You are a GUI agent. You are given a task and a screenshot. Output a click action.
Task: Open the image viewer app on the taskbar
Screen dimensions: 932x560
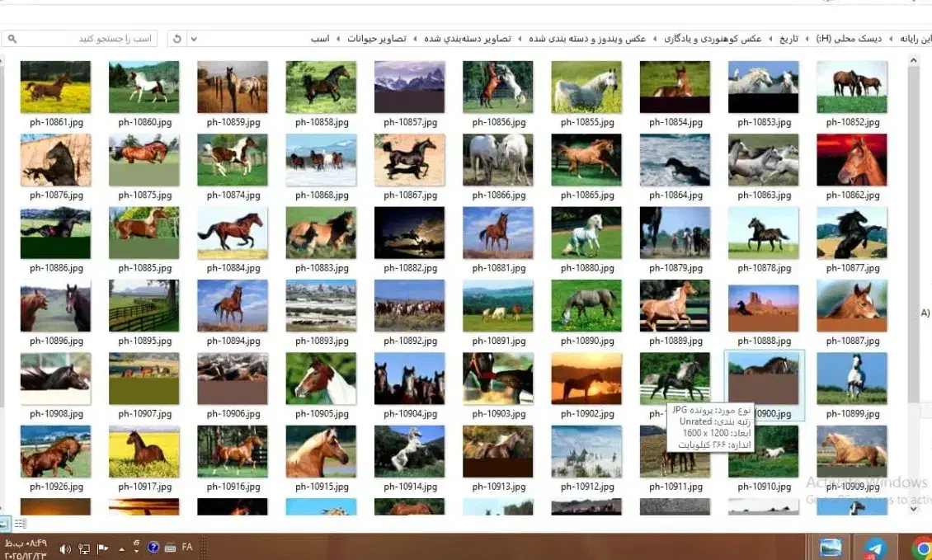point(831,546)
